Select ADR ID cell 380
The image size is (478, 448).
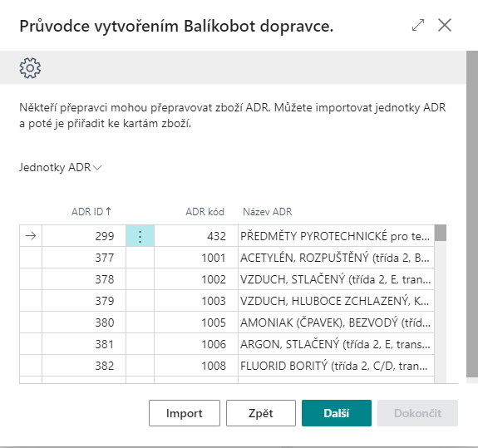click(84, 322)
